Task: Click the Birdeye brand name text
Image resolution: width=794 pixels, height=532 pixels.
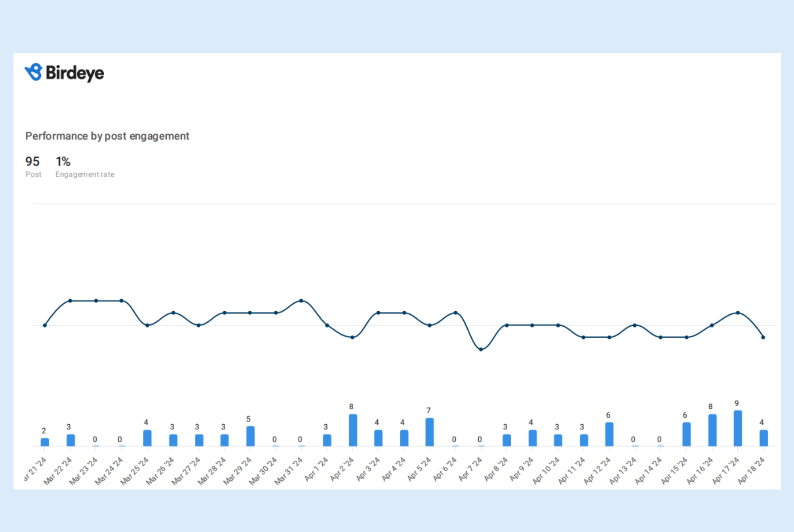Action: tap(75, 73)
